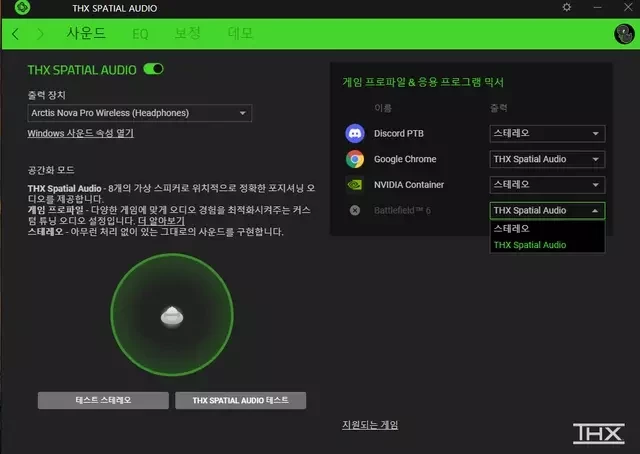Open Windows 사운드 속성 열기 link
Viewport: 640px width, 454px height.
coord(80,134)
